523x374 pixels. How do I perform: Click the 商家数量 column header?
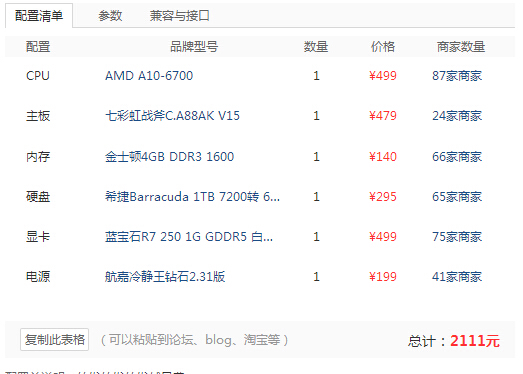click(461, 46)
